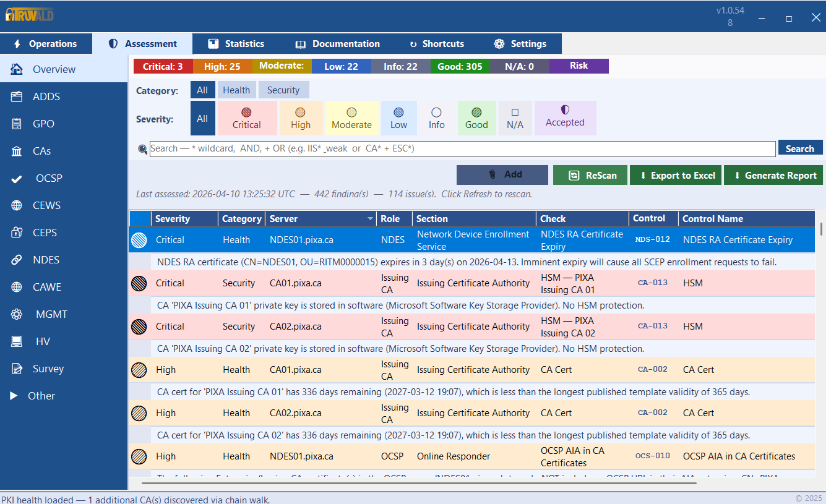Click the OCS-010 control cell
Viewport: 826px width, 504px height.
point(653,456)
